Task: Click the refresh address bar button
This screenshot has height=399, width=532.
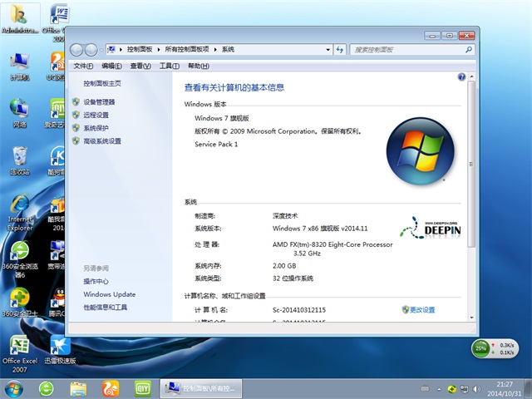Action: click(340, 50)
